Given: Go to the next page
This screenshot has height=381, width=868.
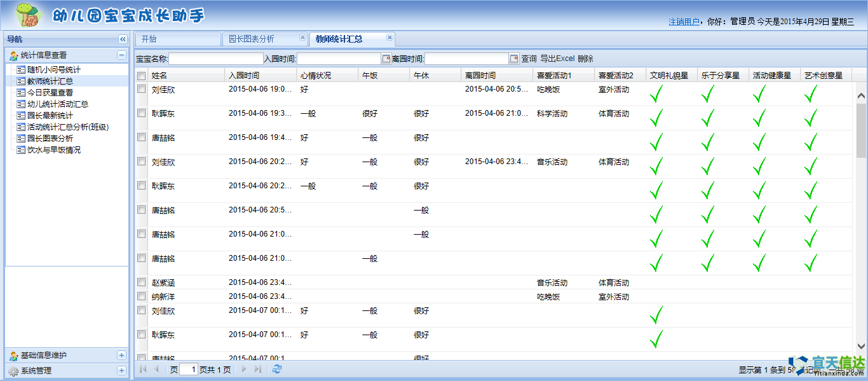Looking at the screenshot, I should click(x=244, y=368).
